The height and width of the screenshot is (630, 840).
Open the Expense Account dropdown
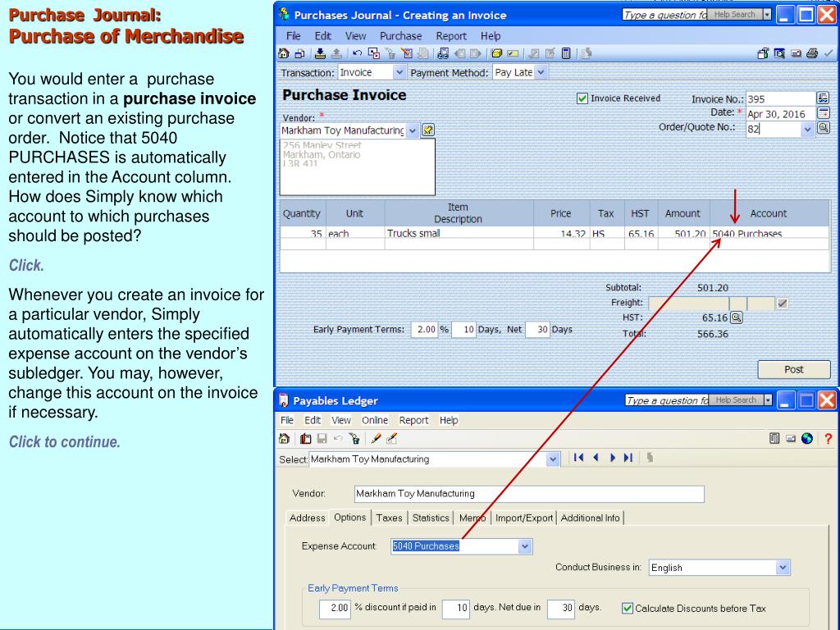tap(525, 546)
